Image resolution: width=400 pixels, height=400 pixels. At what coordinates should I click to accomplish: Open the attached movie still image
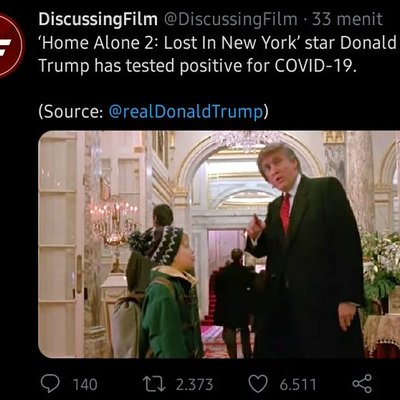click(219, 244)
